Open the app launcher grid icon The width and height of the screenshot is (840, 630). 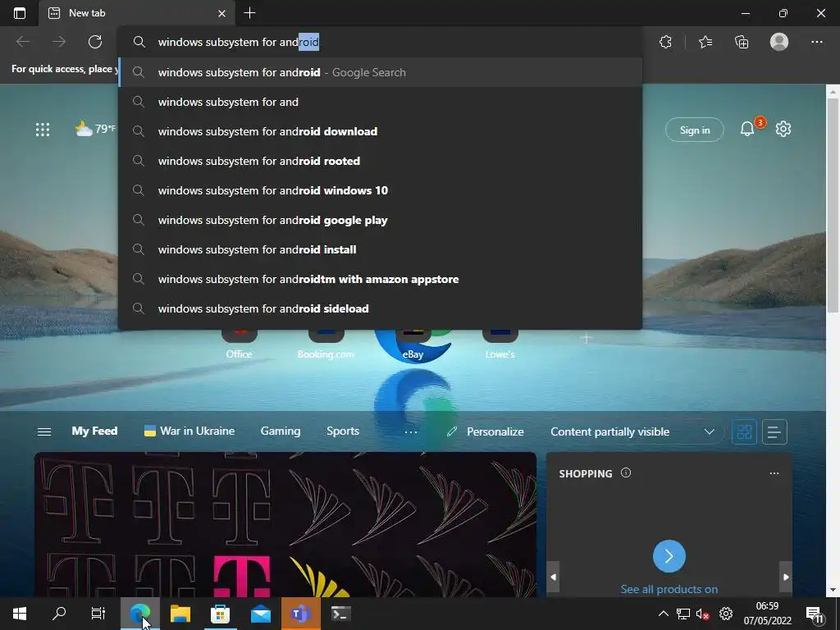[x=43, y=129]
